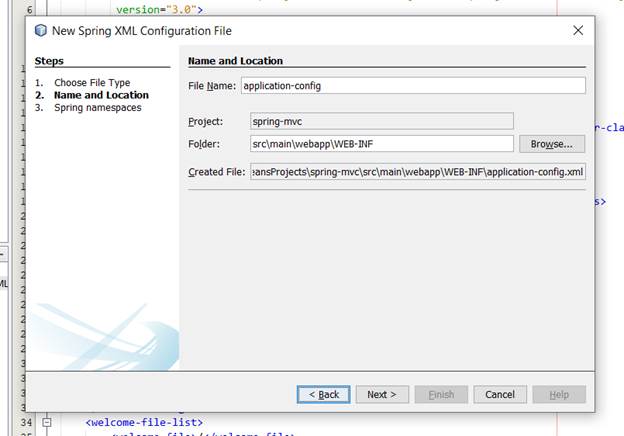Click the 'Steps' heading text
624x436 pixels.
coord(49,61)
